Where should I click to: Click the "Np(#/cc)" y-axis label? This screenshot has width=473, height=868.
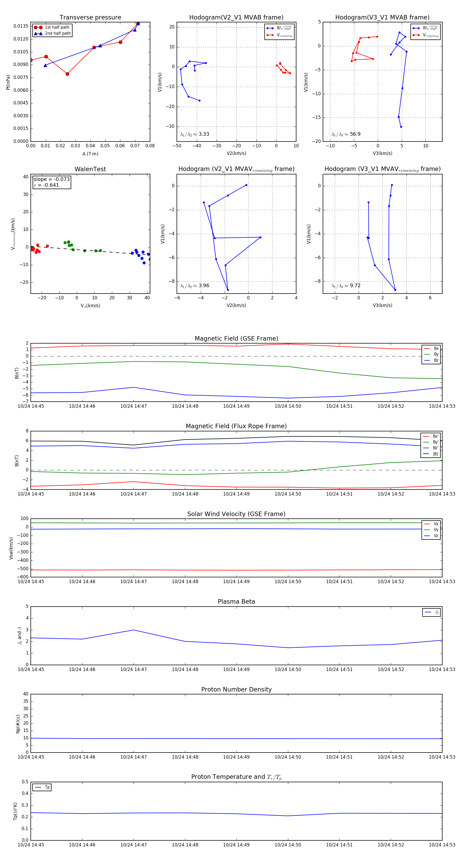pyautogui.click(x=18, y=724)
